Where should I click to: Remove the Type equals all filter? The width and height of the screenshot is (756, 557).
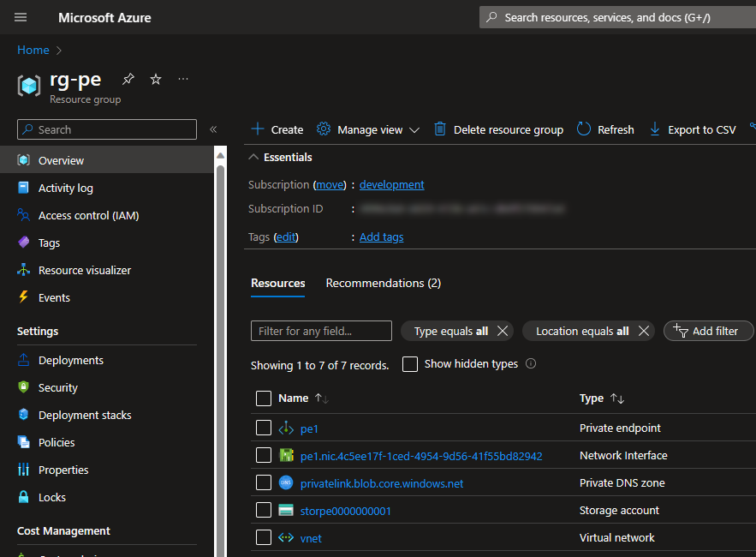(503, 331)
